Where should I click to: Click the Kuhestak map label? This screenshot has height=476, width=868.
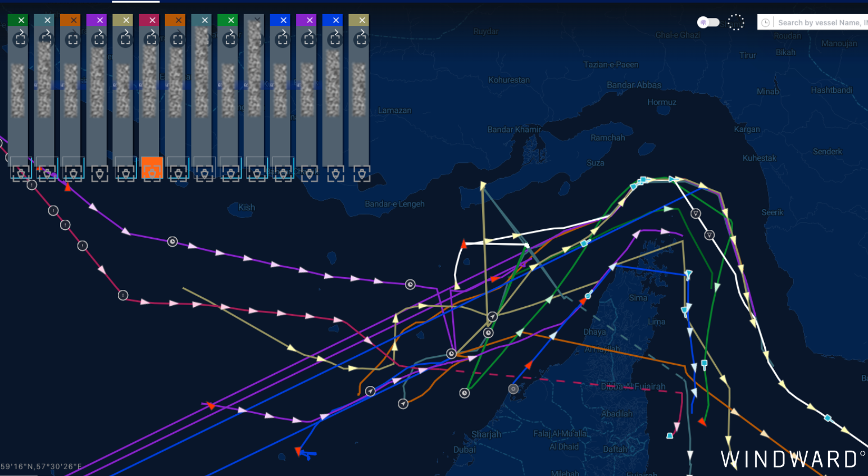[x=759, y=158]
